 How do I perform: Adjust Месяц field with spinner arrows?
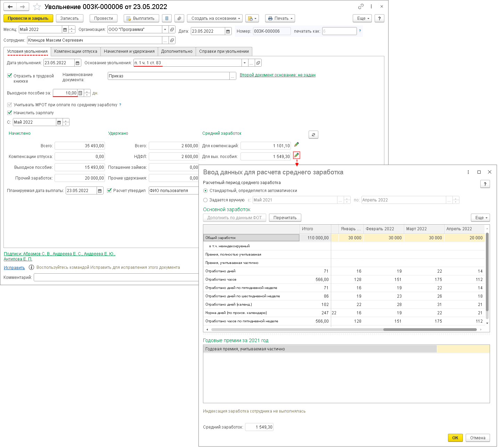(x=72, y=30)
